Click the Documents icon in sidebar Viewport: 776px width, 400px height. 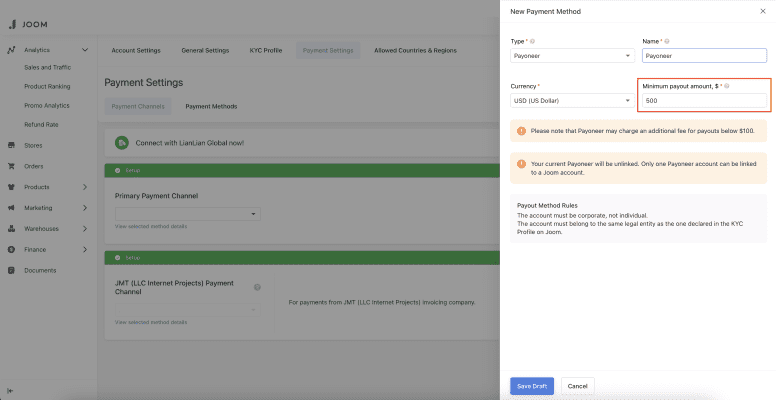pyautogui.click(x=11, y=270)
